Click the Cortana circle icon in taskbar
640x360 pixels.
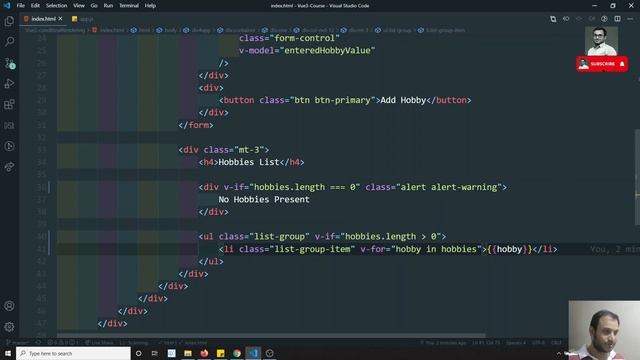point(138,353)
